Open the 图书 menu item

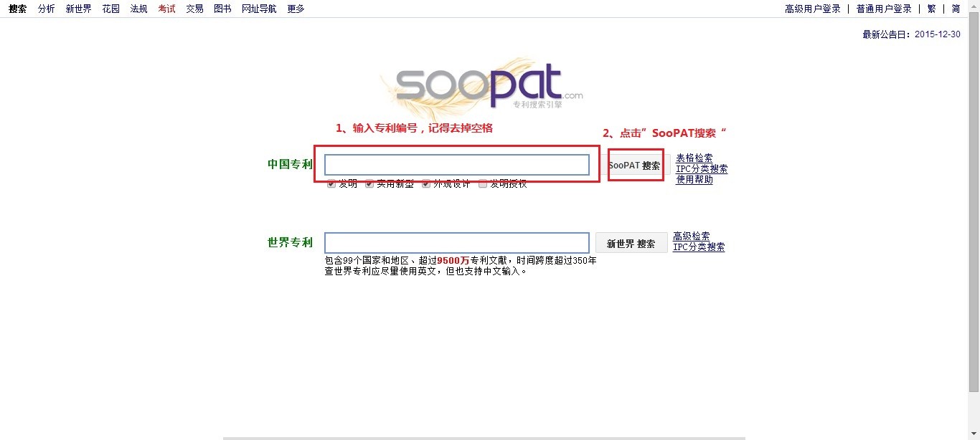(222, 9)
